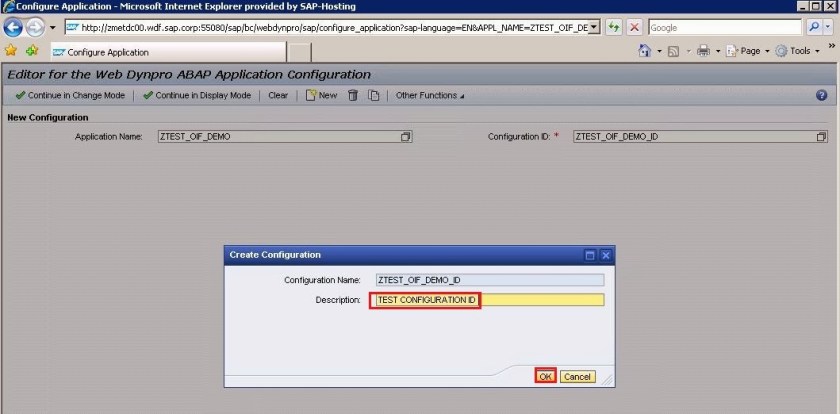Go forward with the browser Forward arrow
The image size is (840, 414).
tap(35, 27)
